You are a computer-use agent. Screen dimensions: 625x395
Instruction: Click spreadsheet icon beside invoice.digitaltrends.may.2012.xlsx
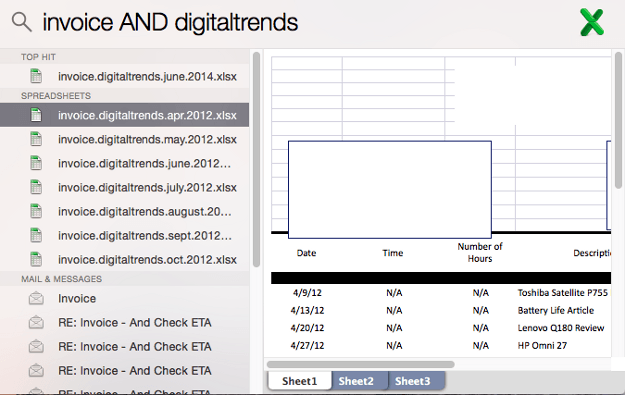[36, 139]
